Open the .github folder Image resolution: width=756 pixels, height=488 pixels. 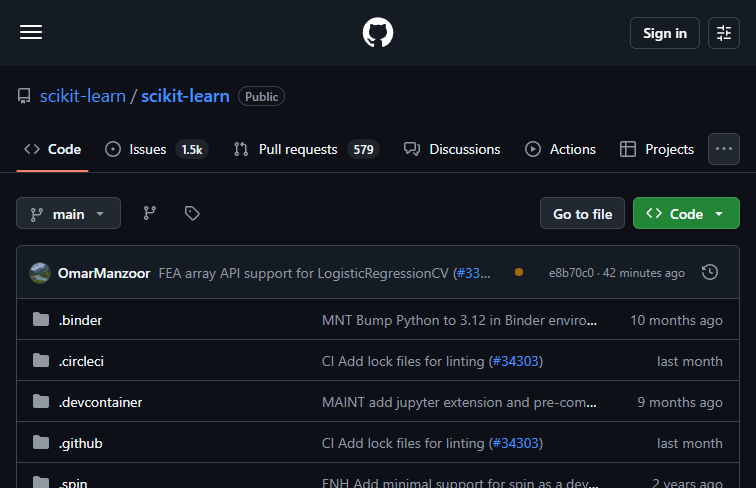pyautogui.click(x=81, y=443)
